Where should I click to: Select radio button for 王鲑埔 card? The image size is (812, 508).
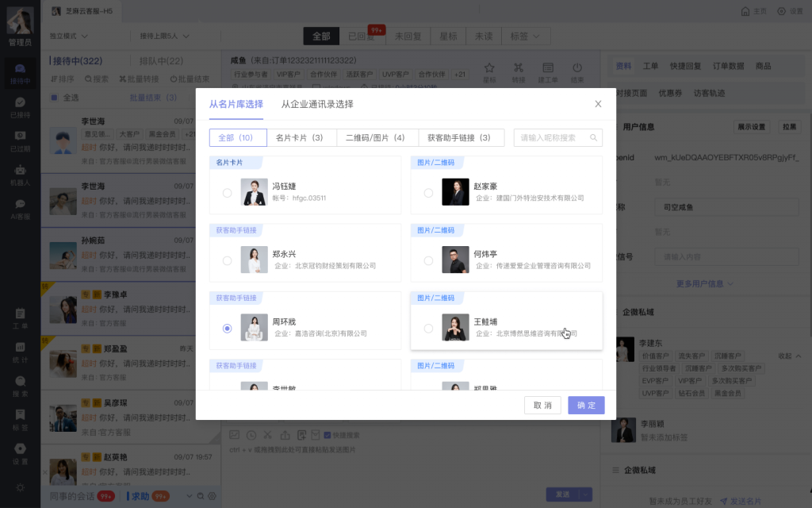click(x=428, y=328)
